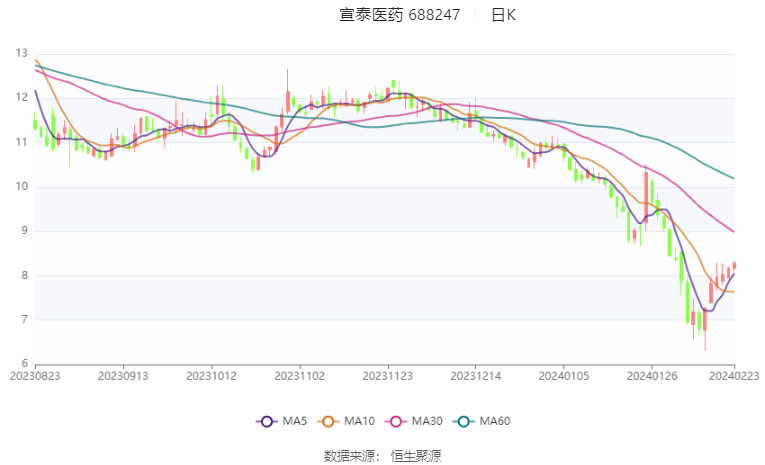Image resolution: width=765 pixels, height=465 pixels.
Task: Click the 20231102 date axis label
Action: (x=300, y=376)
